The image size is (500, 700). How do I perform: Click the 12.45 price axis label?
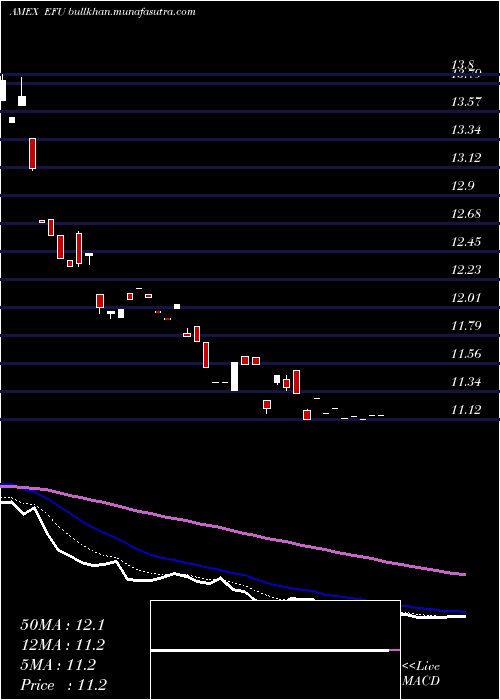coord(467,242)
